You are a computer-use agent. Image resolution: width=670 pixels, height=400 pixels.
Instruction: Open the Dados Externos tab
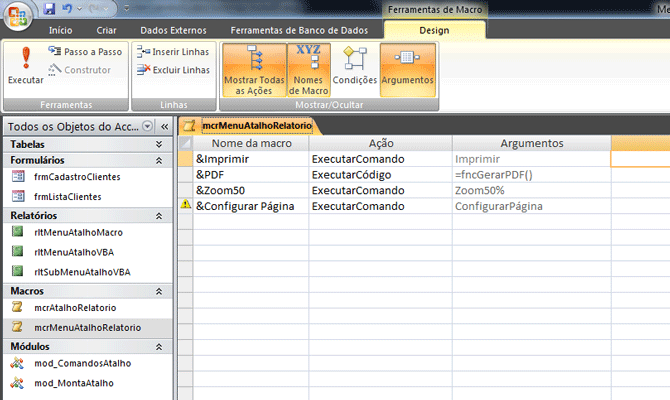tap(173, 30)
